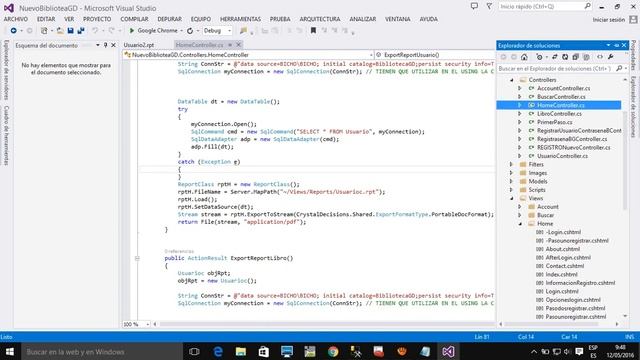640x360 pixels.
Task: Click the Collapse All icon in the Solution Explorer
Action: [576, 57]
